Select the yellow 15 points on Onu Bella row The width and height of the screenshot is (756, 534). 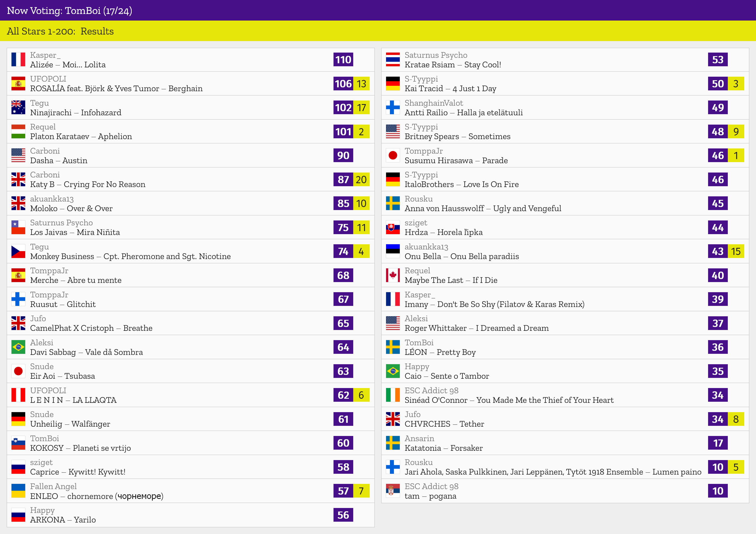[736, 251]
